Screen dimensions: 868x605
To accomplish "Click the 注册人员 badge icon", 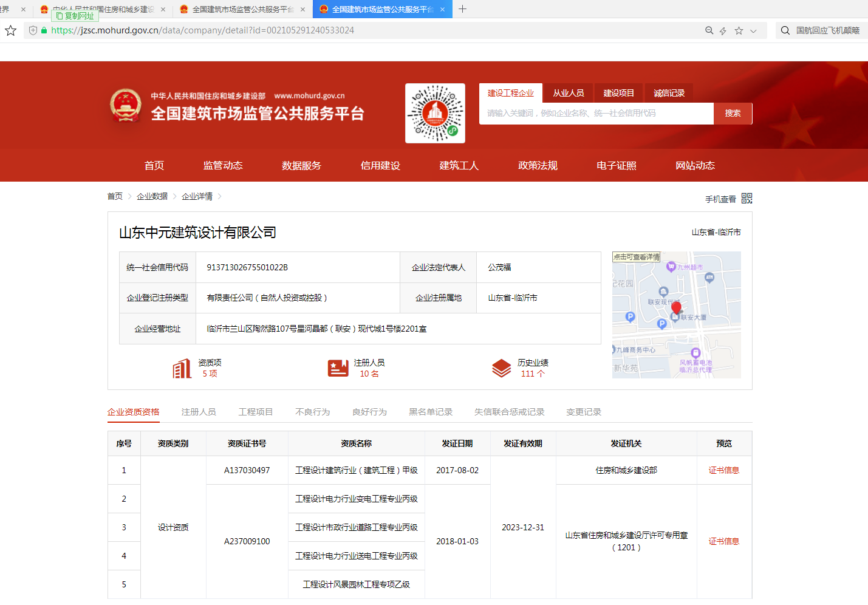I will pos(338,368).
